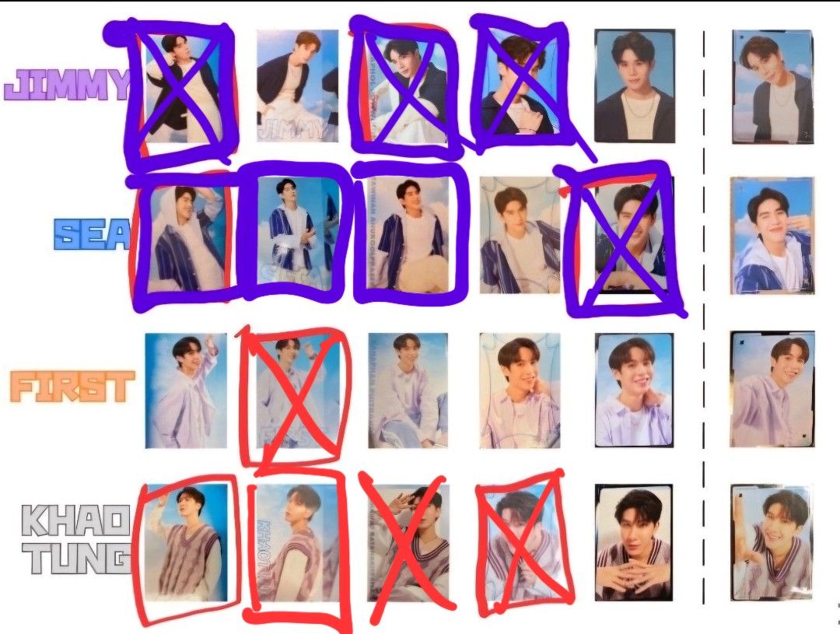Select Sea's first purple-boxed hoodie card
Image resolution: width=840 pixels, height=634 pixels.
tap(186, 238)
